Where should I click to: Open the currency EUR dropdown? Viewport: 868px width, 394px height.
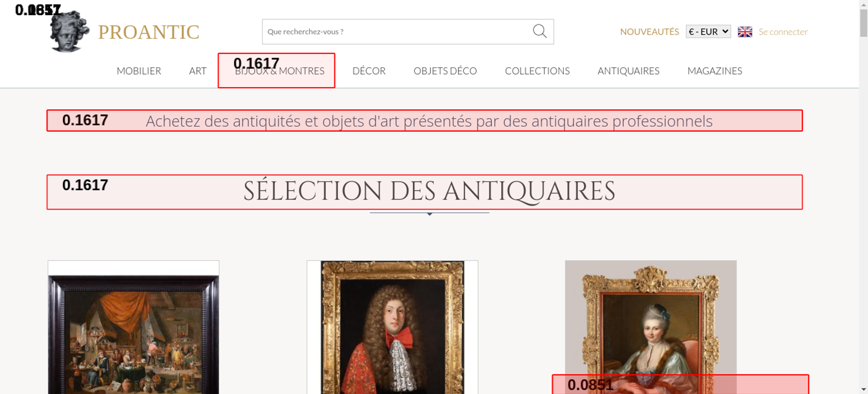[708, 32]
